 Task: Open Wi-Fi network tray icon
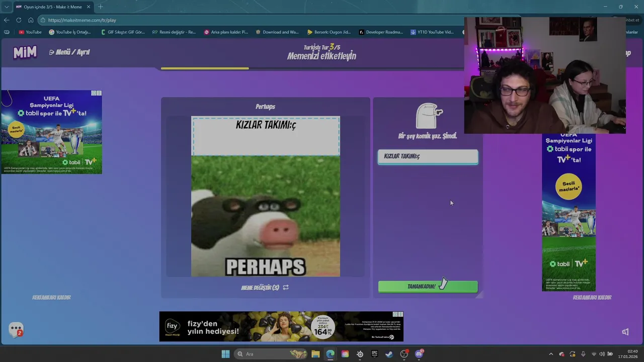594,354
